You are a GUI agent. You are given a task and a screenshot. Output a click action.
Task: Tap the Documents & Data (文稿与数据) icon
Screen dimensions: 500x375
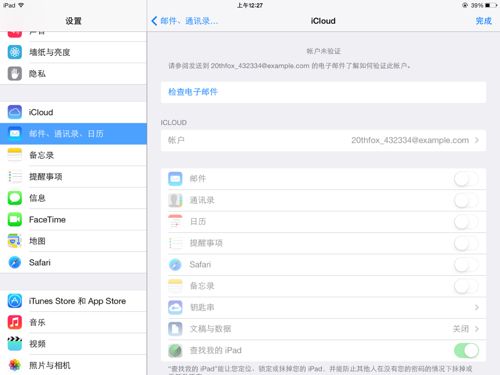click(175, 329)
